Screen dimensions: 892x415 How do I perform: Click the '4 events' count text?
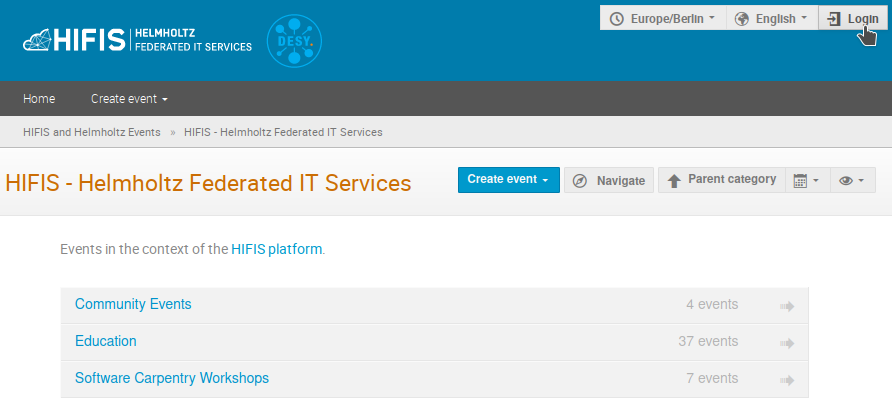712,304
